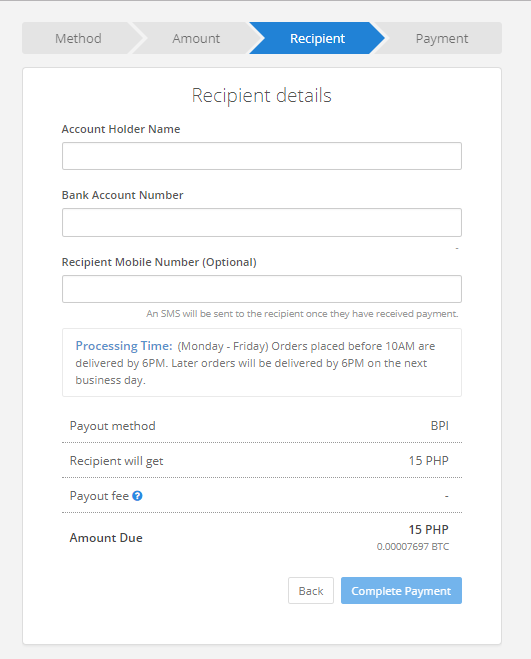Focus the Bank Account Number field
Image resolution: width=531 pixels, height=659 pixels.
pos(262,222)
